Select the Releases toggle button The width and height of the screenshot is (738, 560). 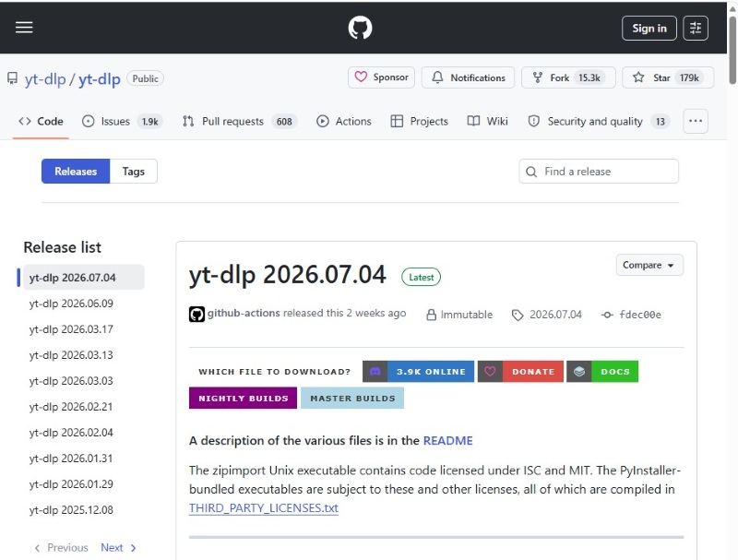[76, 172]
